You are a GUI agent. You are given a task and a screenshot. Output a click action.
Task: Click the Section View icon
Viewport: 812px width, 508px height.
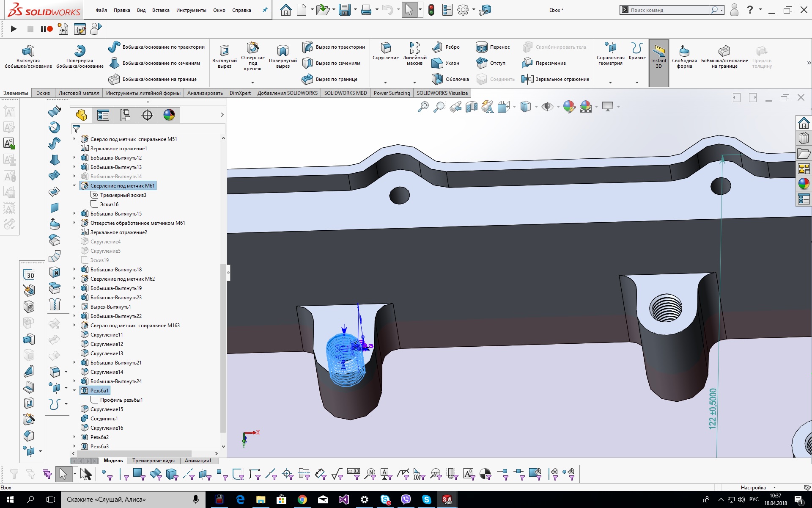click(x=472, y=107)
